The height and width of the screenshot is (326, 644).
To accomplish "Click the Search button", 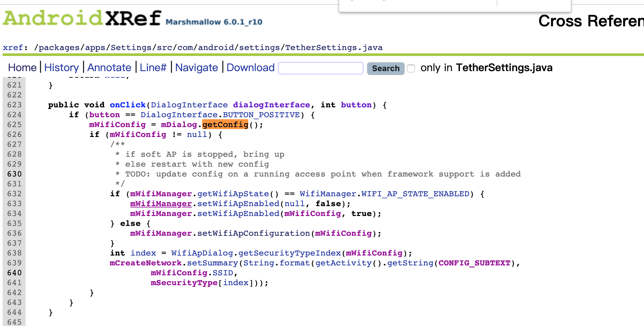I will [x=386, y=68].
